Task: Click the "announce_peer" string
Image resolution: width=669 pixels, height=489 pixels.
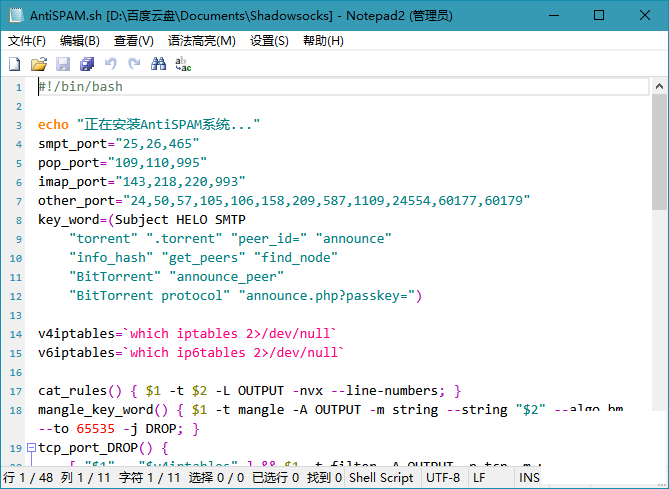Action: click(227, 277)
